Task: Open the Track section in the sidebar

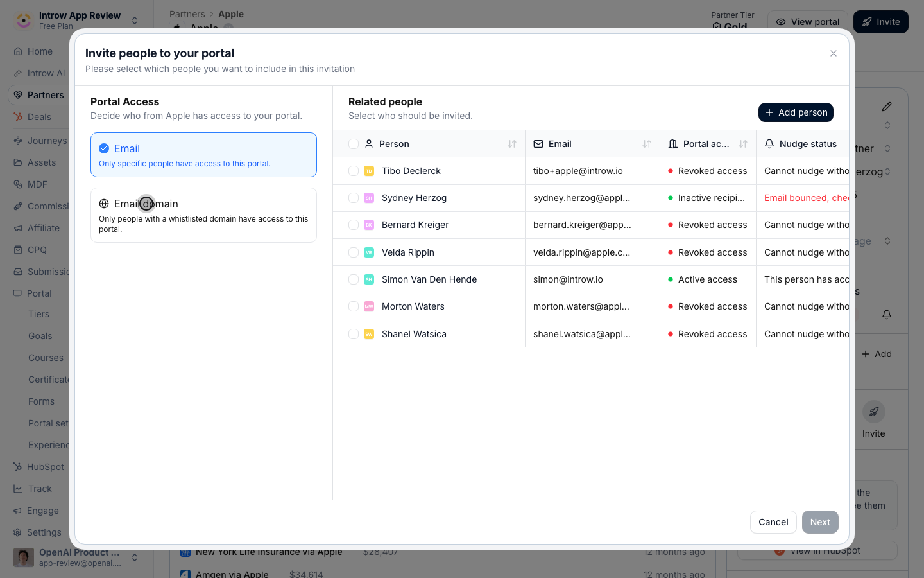Action: point(38,489)
